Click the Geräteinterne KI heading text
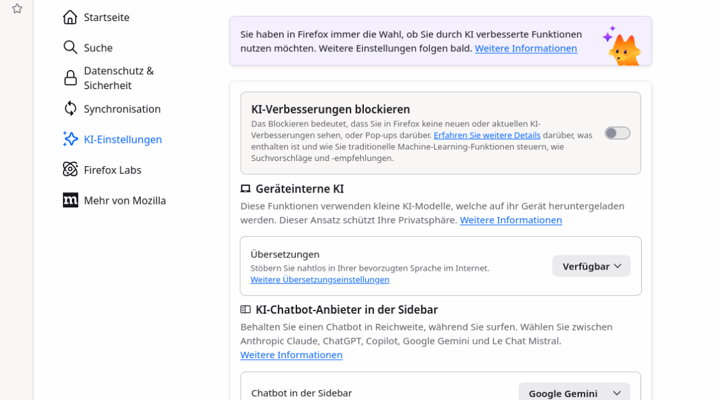This screenshot has height=400, width=720. [x=299, y=189]
